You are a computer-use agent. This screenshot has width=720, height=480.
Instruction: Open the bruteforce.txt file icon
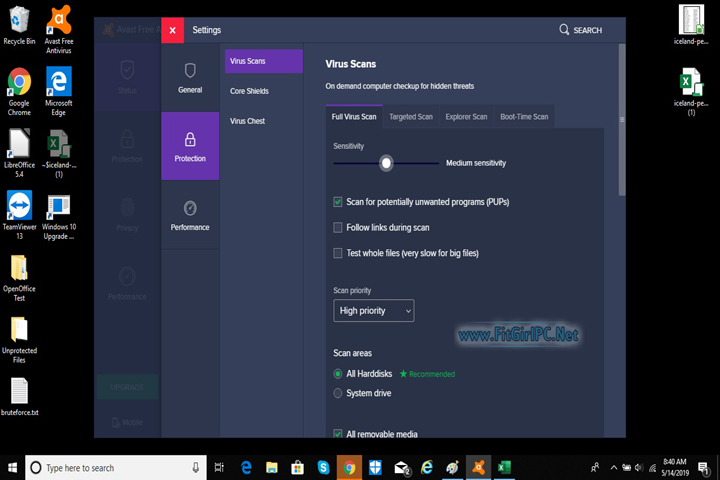[x=19, y=391]
